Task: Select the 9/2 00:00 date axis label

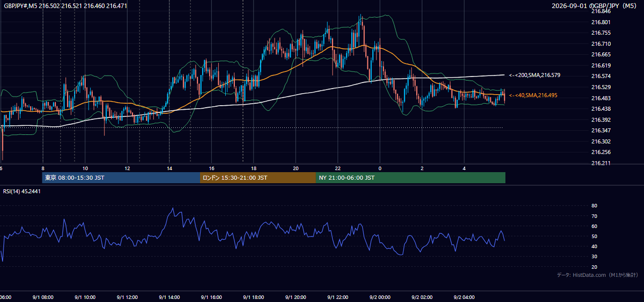Action: (380, 297)
